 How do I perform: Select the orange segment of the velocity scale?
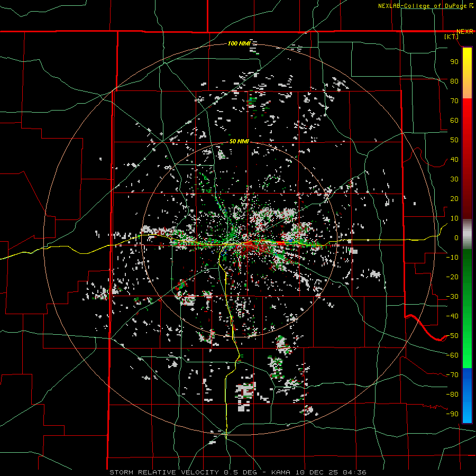[x=467, y=89]
